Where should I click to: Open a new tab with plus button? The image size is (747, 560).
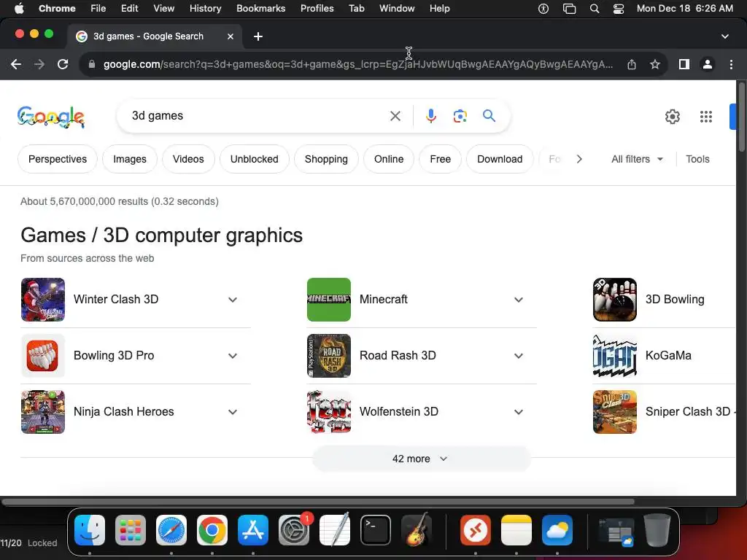point(258,36)
